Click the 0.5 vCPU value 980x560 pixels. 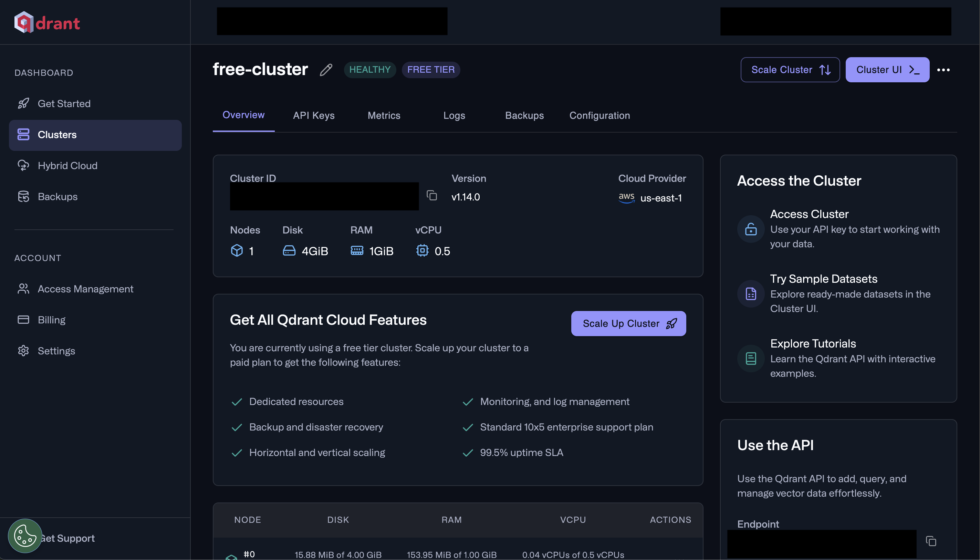442,251
